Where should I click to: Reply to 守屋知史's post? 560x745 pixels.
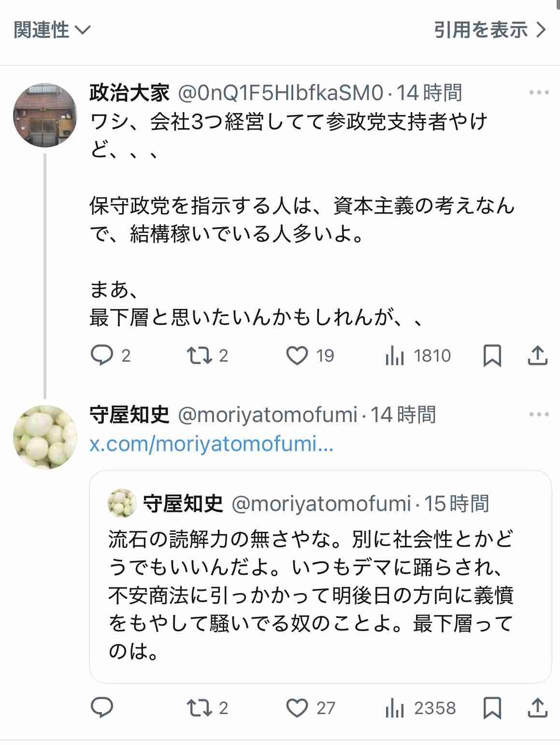click(102, 708)
